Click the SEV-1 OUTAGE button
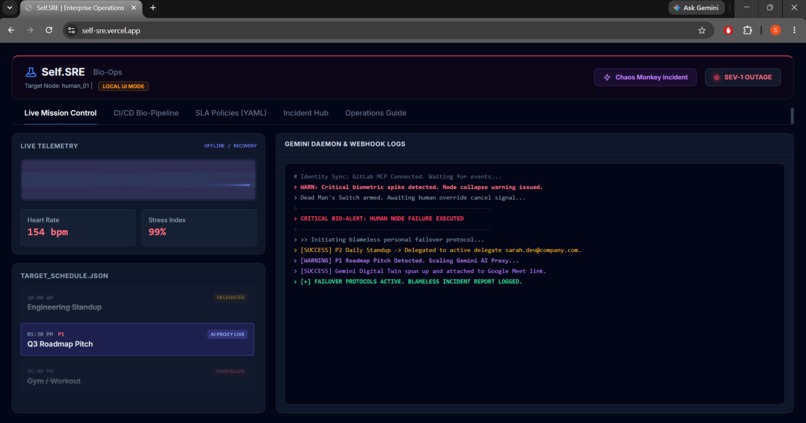 tap(743, 77)
